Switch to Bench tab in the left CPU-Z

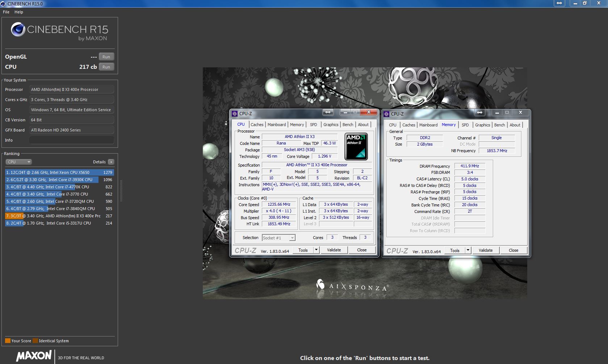tap(348, 125)
